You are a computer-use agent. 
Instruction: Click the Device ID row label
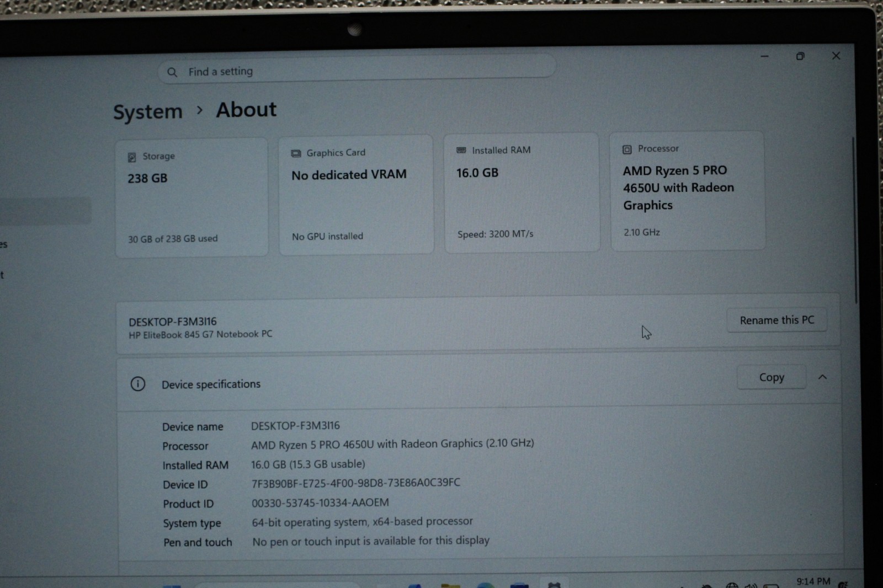tap(185, 484)
